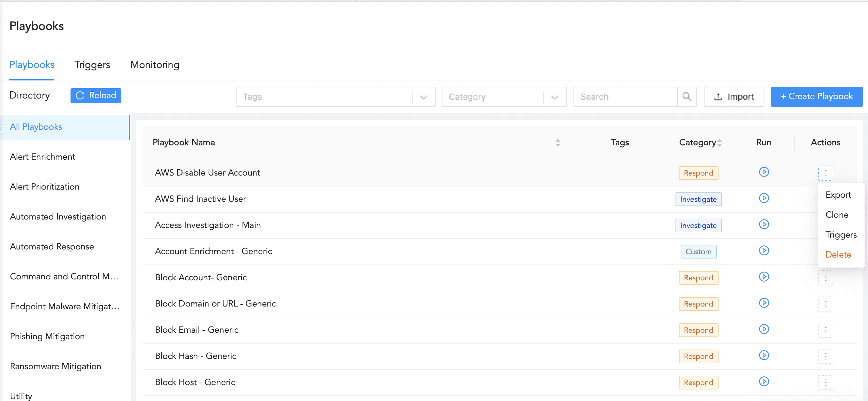The height and width of the screenshot is (401, 868).
Task: Click the search magnifier icon
Action: (x=687, y=97)
